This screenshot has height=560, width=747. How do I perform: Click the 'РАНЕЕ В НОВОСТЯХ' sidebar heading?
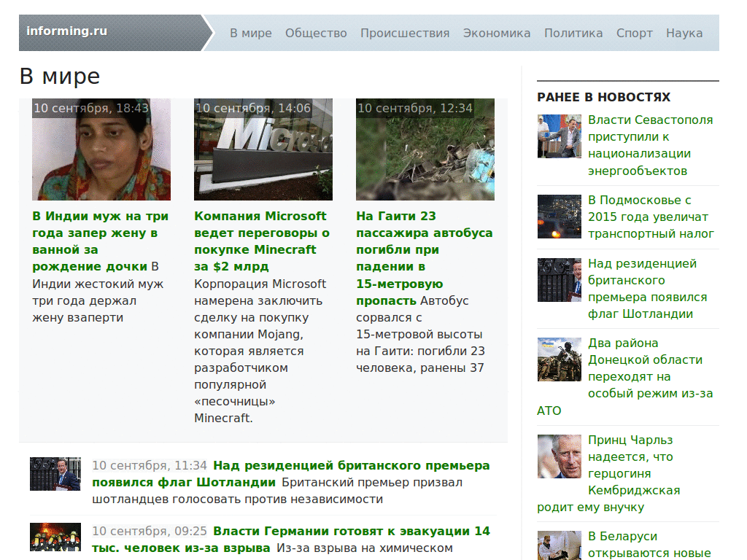pyautogui.click(x=603, y=97)
